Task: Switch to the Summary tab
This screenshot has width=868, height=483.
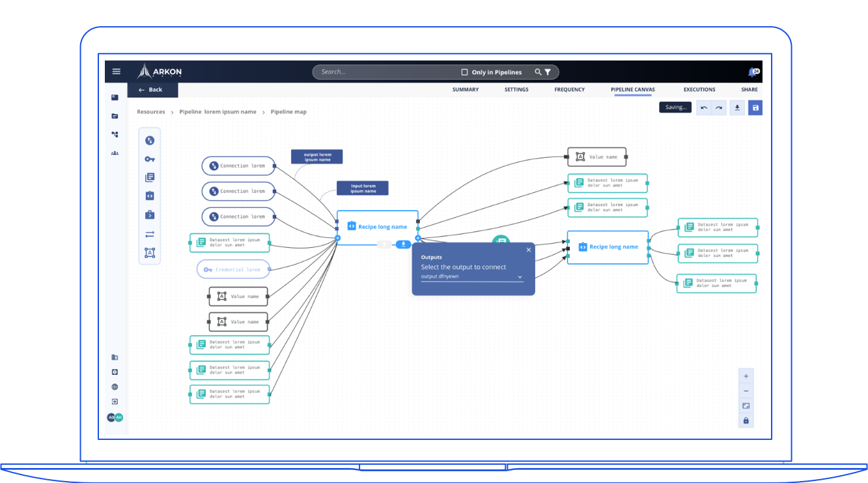Action: [x=466, y=89]
